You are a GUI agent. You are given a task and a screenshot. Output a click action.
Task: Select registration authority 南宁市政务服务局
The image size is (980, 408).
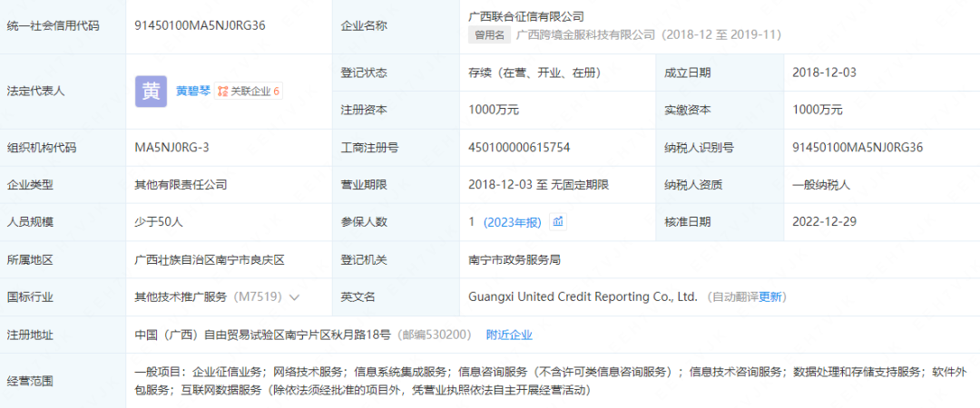(x=514, y=260)
